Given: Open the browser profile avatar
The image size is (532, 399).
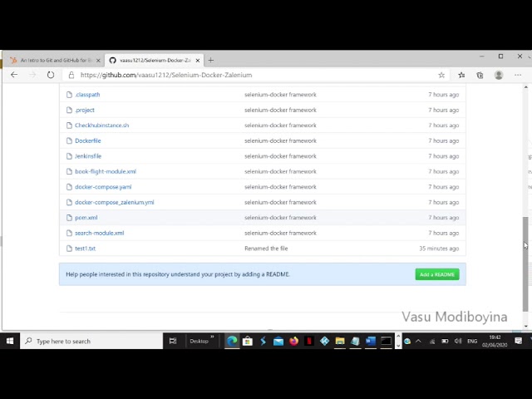Looking at the screenshot, I should coord(499,75).
